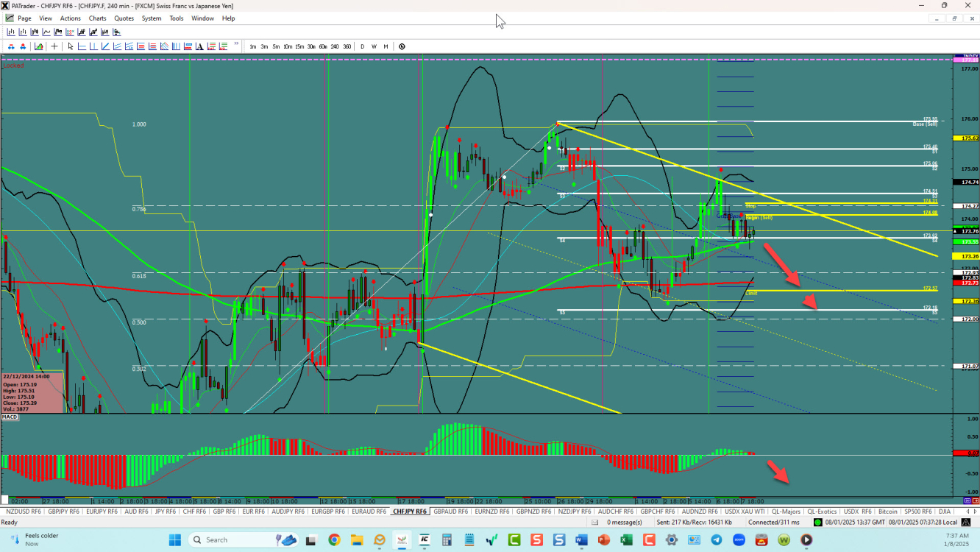Click the first bar-chart style icon
The height and width of the screenshot is (552, 980).
[12, 32]
